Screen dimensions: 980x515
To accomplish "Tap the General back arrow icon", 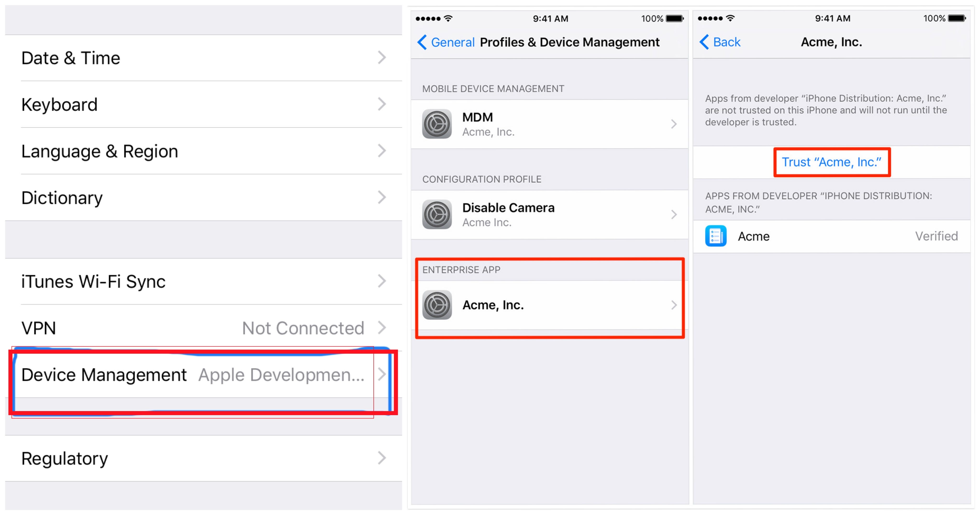I will pyautogui.click(x=422, y=42).
